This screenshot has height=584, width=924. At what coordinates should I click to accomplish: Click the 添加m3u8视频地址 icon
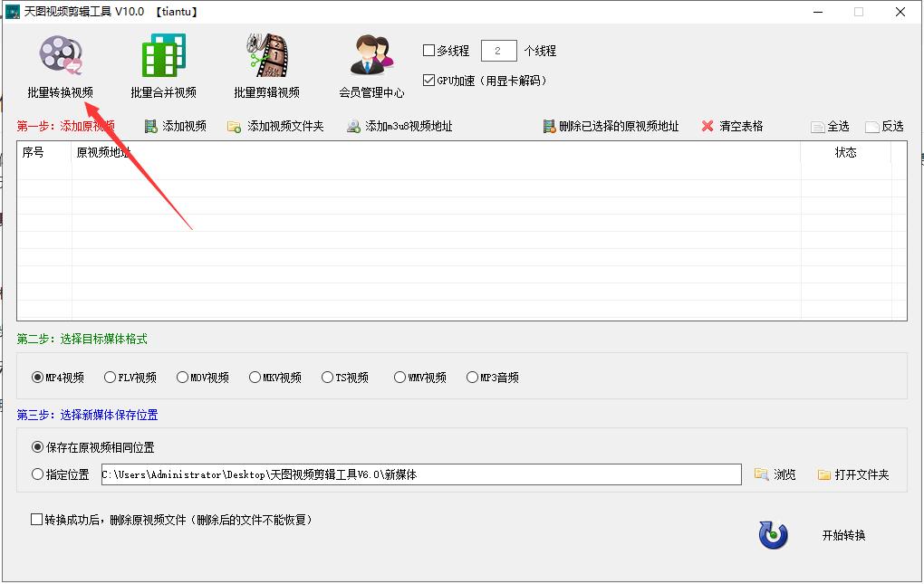click(353, 126)
